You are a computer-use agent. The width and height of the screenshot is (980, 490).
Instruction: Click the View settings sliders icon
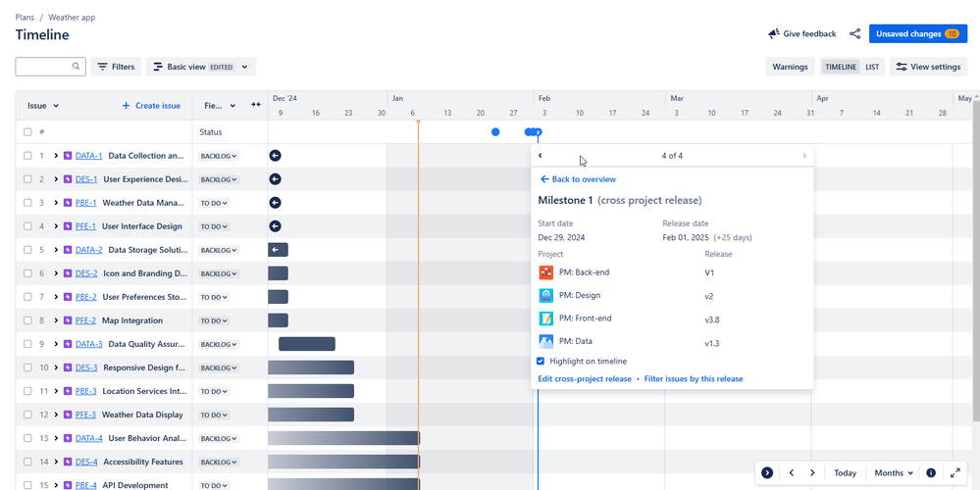point(902,67)
